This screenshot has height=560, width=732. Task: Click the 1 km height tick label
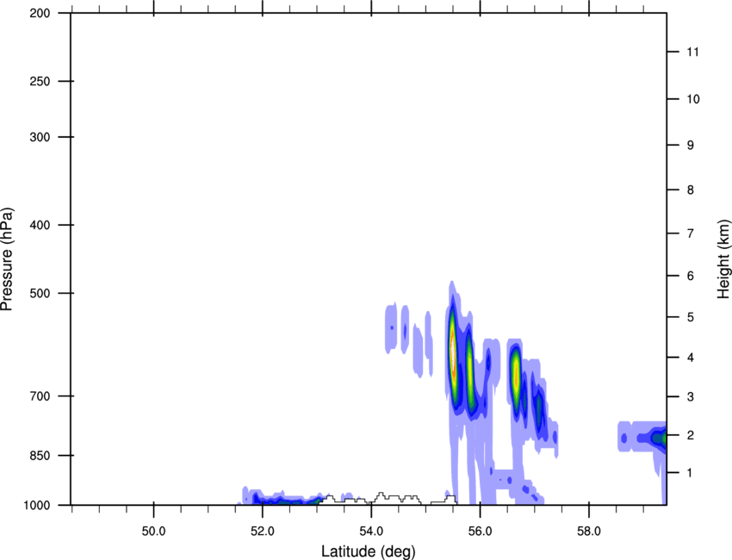(690, 473)
